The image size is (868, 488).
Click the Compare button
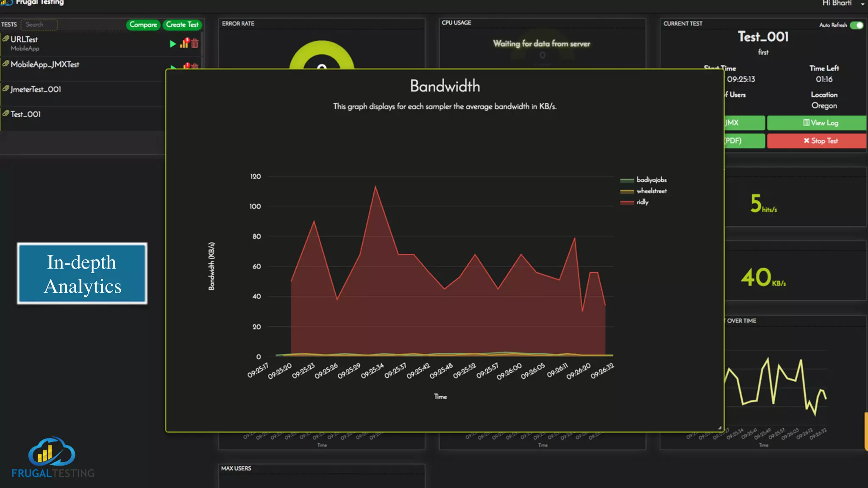[x=143, y=25]
